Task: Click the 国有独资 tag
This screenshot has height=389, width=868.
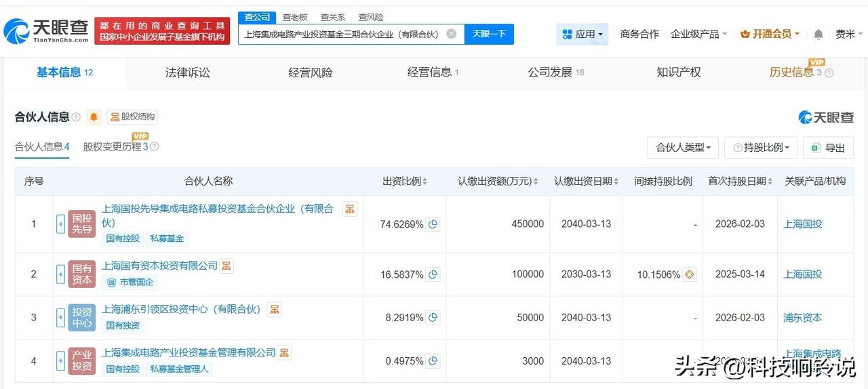Action: (x=123, y=325)
